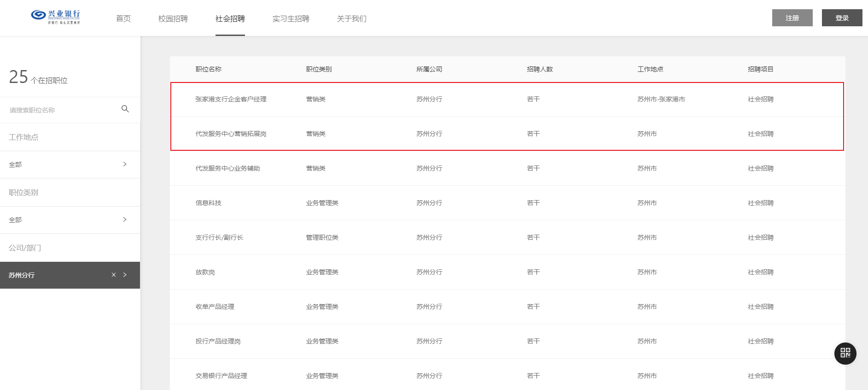Click the 所属公司 column header
Viewport: 868px width, 390px height.
429,69
